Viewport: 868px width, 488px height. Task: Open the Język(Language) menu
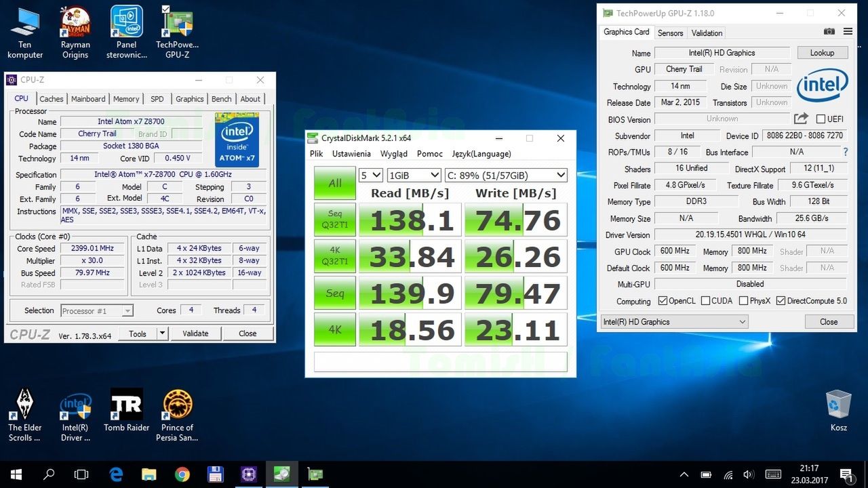[x=481, y=154]
